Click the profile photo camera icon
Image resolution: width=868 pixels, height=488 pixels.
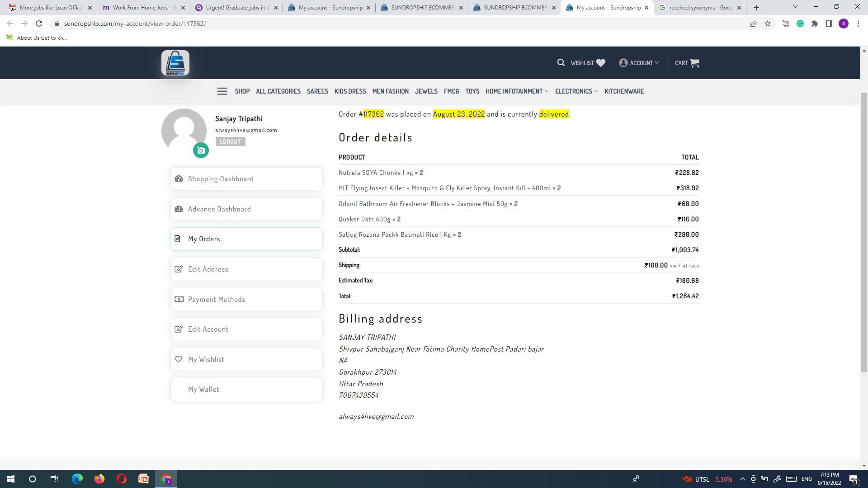201,150
